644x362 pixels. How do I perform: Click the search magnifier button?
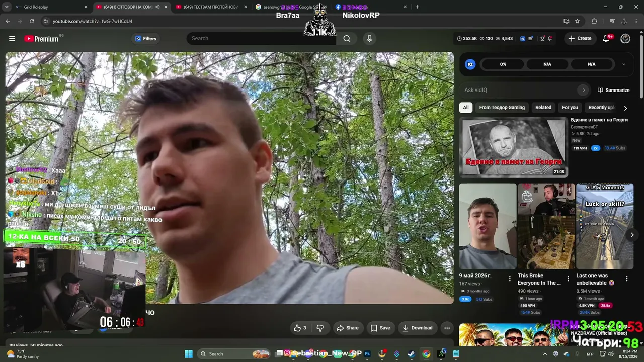[347, 38]
